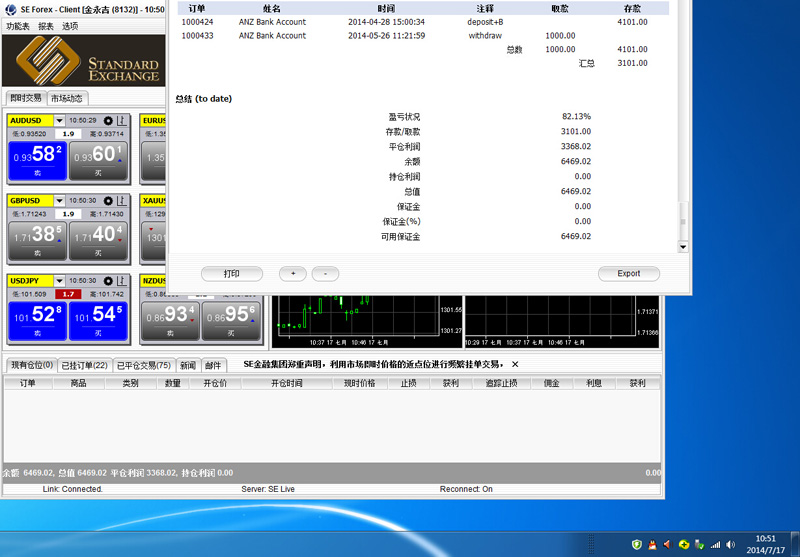The image size is (800, 557).
Task: Open the 功能表 menu
Action: click(18, 26)
